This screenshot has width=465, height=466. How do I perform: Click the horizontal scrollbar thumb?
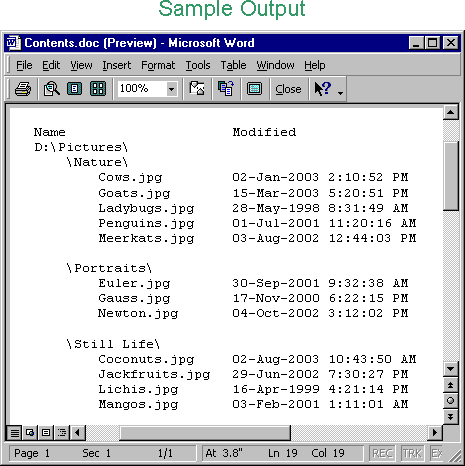205,433
